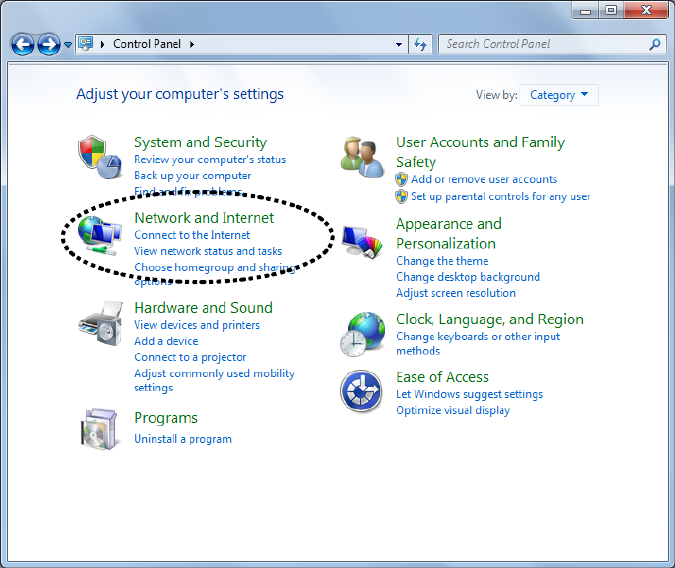
Task: Open Add or remove user accounts
Action: point(484,179)
